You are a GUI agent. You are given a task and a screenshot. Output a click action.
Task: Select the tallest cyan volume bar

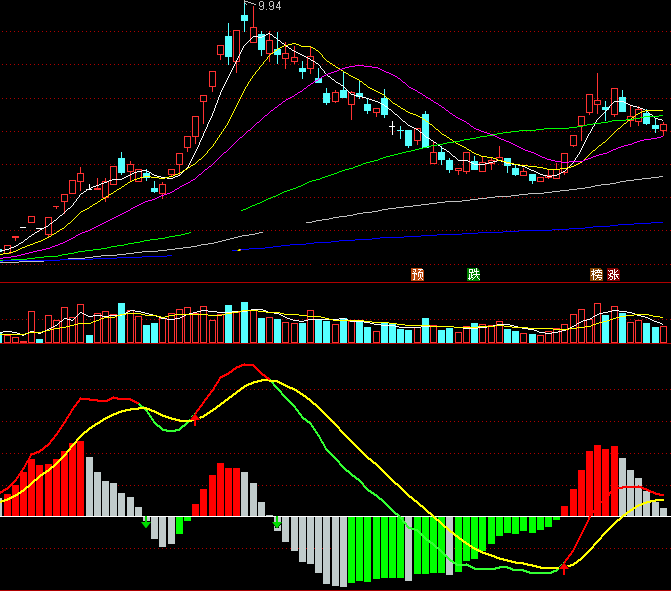(244, 322)
